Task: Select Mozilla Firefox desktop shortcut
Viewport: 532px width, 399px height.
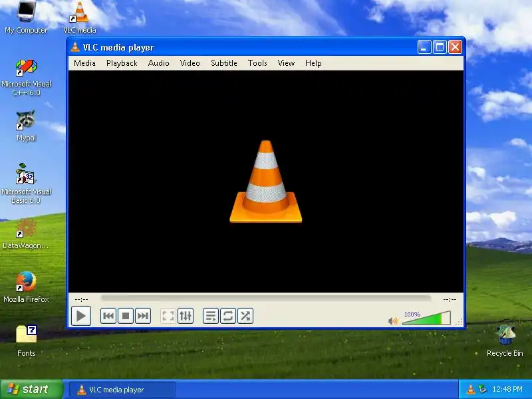Action: click(x=26, y=287)
